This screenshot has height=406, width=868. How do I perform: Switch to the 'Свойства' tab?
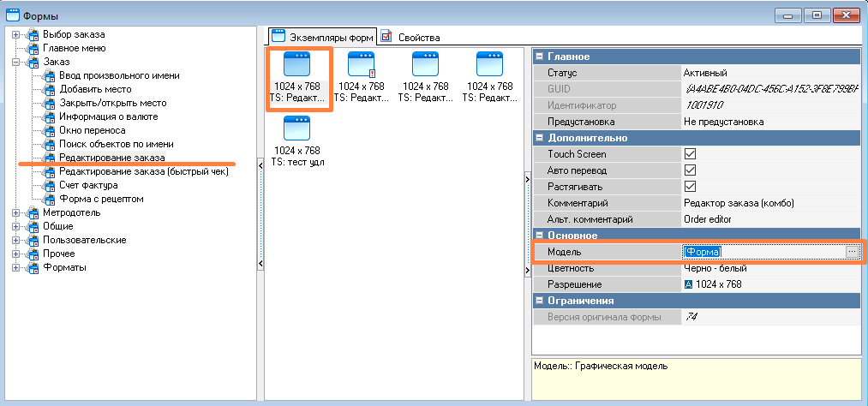pos(410,37)
